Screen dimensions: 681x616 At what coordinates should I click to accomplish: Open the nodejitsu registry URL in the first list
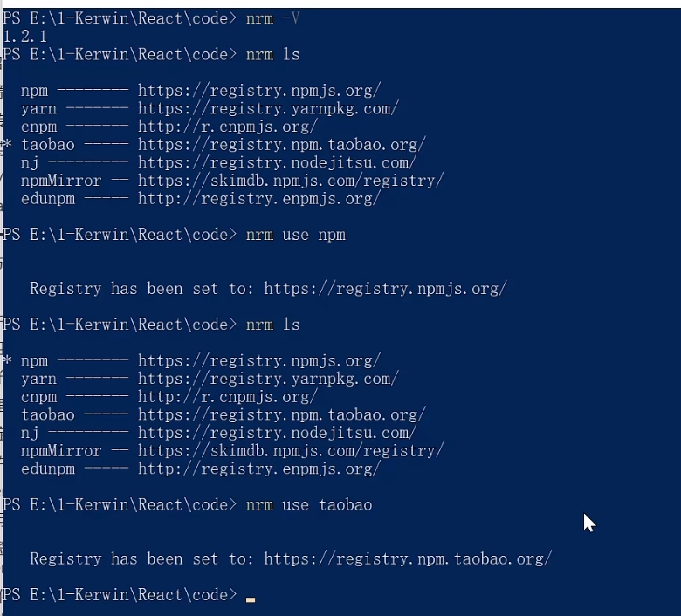(277, 162)
